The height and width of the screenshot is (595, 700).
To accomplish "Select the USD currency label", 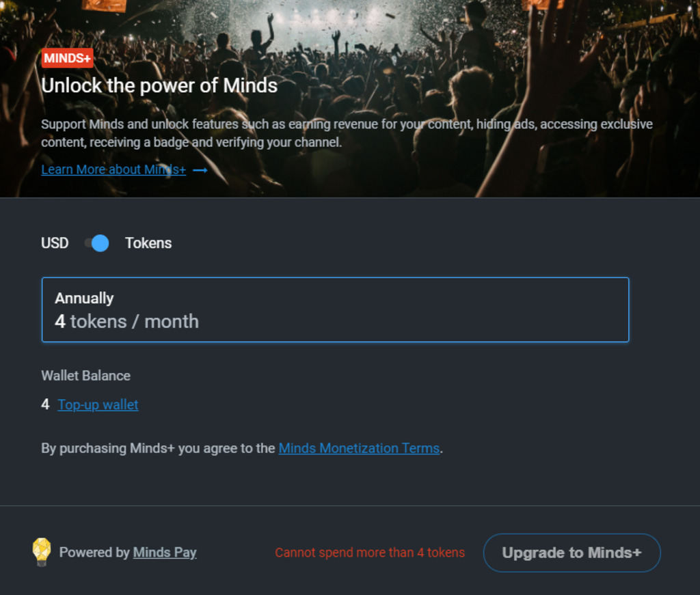I will click(55, 243).
